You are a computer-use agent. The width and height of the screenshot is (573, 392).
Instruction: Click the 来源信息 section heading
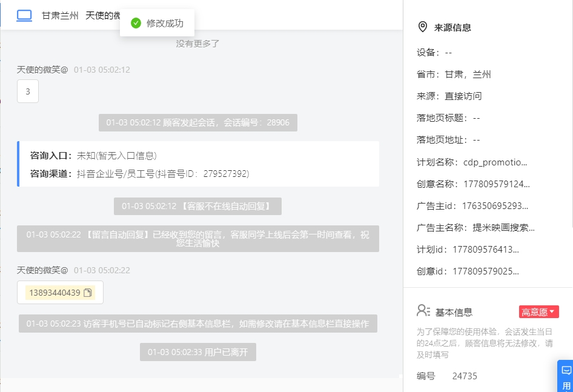click(452, 27)
